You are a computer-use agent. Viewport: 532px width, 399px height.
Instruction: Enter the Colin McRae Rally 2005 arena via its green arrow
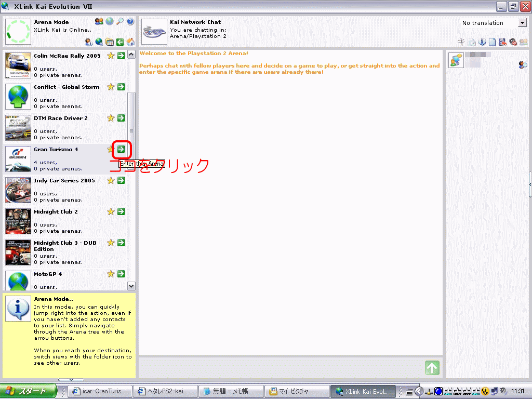[x=121, y=56]
